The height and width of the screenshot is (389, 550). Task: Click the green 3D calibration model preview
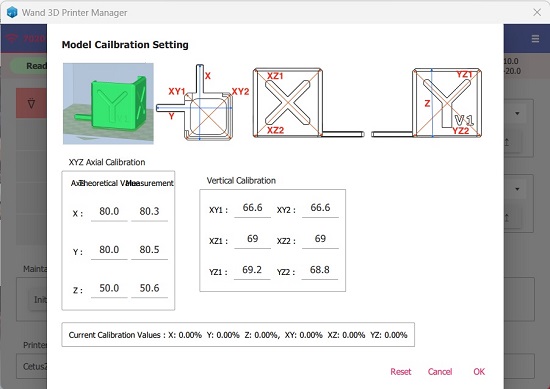[108, 103]
